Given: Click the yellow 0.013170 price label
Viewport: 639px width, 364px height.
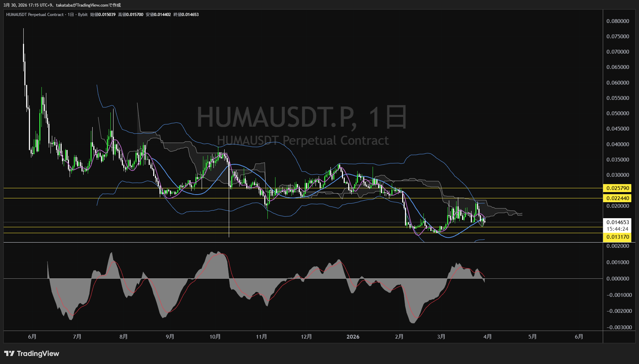Looking at the screenshot, I should point(618,237).
